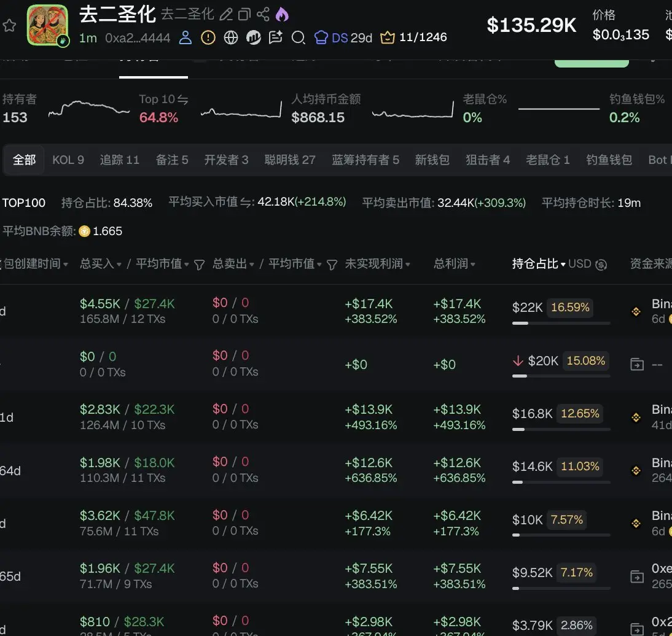Click the BNB coin icon by 1.665
Screen dimensions: 672x636
point(84,231)
